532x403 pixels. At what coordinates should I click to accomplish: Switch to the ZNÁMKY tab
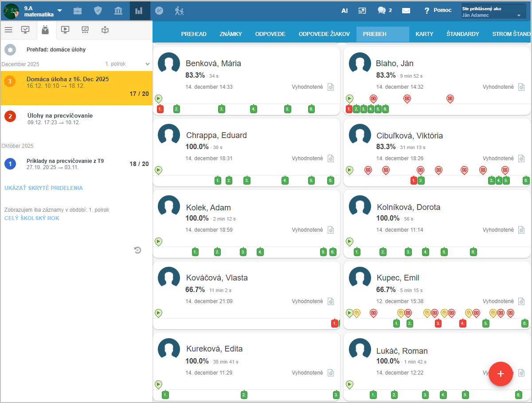click(x=231, y=34)
